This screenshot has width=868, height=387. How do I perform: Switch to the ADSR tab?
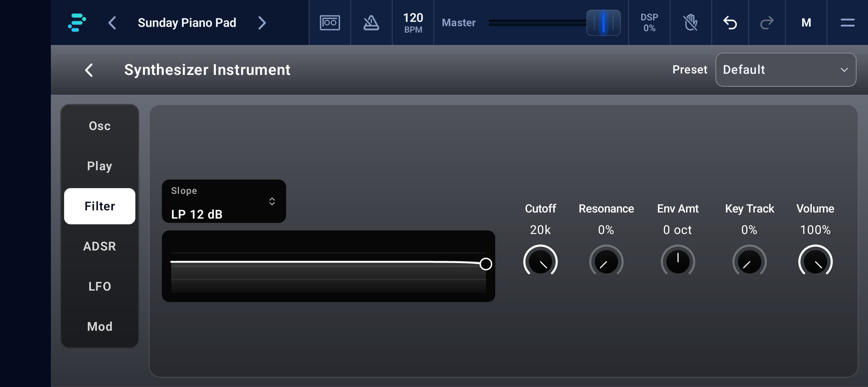100,247
